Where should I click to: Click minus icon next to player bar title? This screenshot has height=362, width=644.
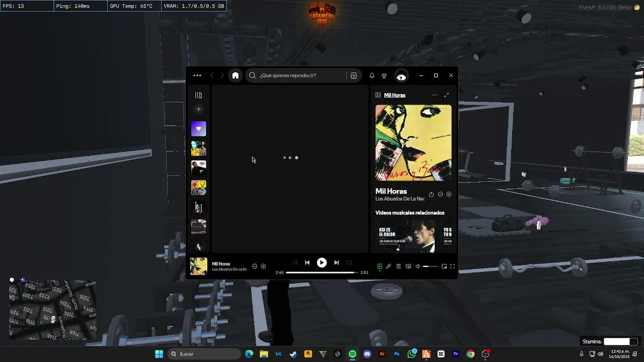pyautogui.click(x=255, y=266)
